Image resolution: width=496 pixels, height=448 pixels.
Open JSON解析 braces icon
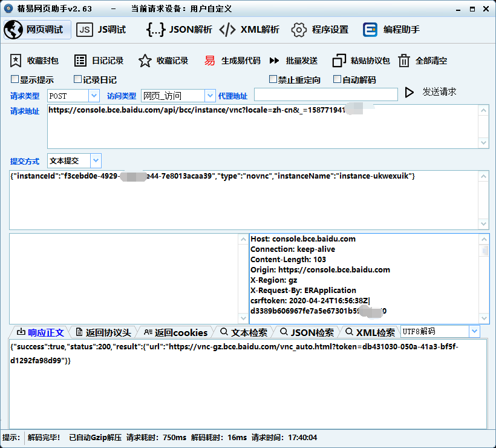(155, 30)
